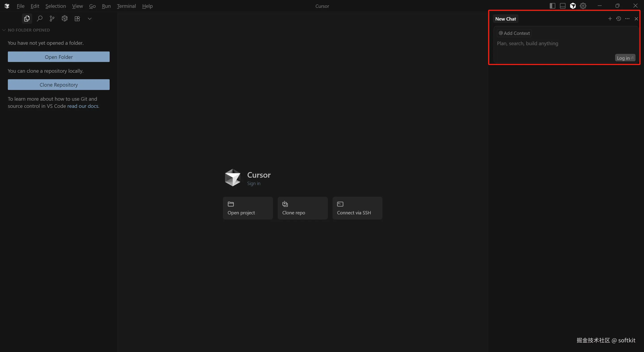Open the Extensions grid icon
644x352 pixels.
77,19
